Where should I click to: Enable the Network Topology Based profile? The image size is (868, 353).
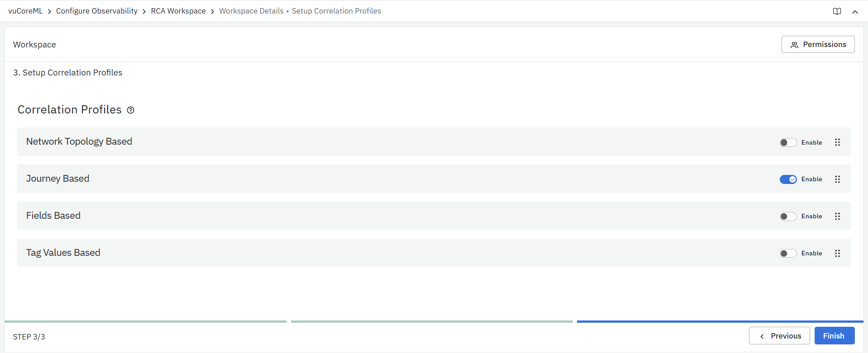click(x=788, y=143)
